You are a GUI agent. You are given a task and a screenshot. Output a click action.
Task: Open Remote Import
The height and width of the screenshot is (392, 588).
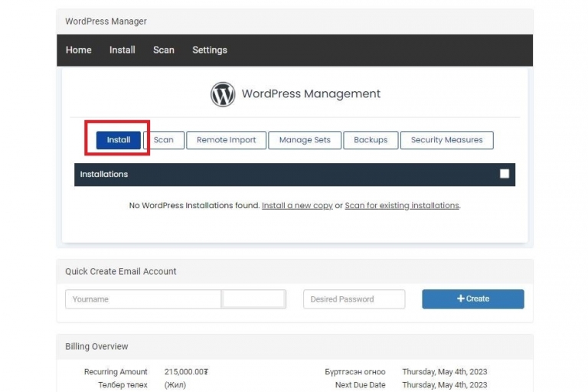[x=226, y=140]
